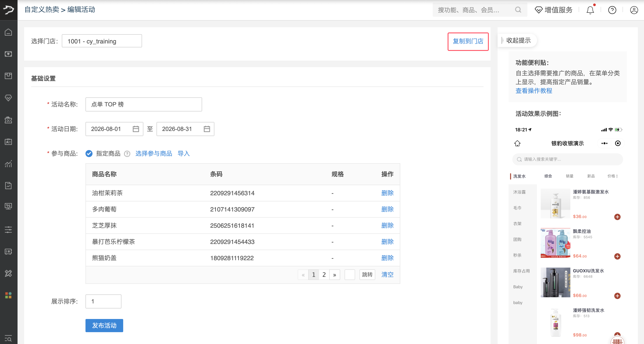Click barcode 2506251618141 cell
Image resolution: width=644 pixels, height=344 pixels.
[x=232, y=226]
